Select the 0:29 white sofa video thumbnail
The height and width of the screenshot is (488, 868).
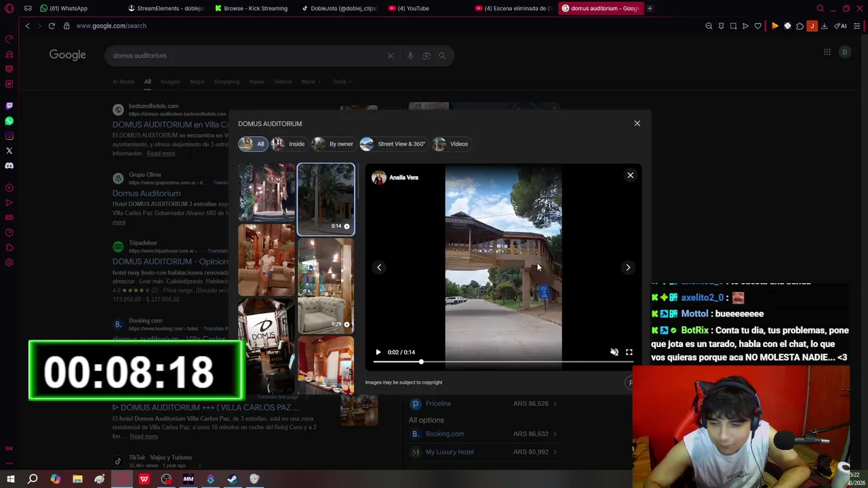[325, 285]
